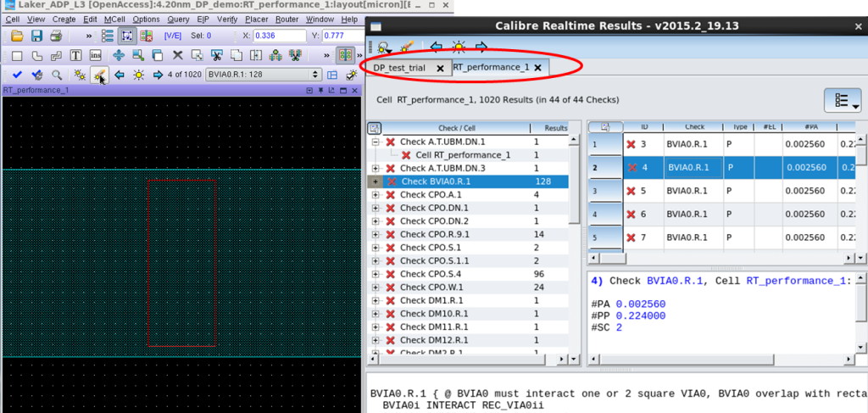Click the copy overlapping squares icon
868x413 pixels.
point(157,55)
